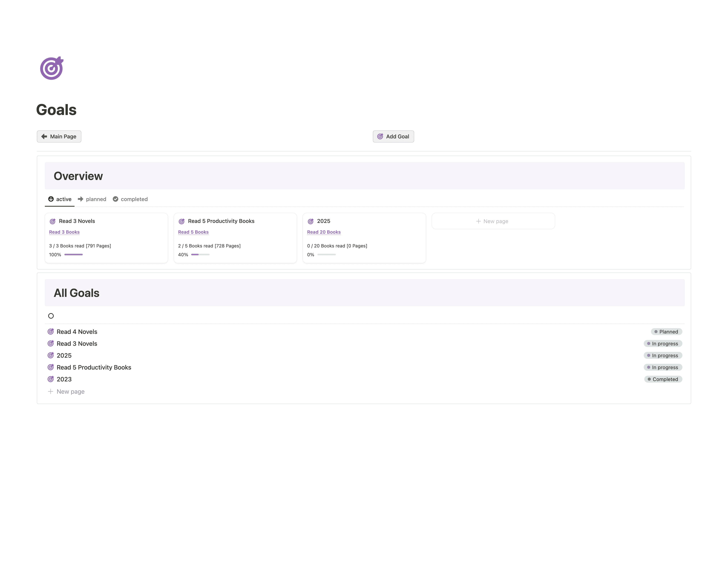Click the circle view icon under All Goals
This screenshot has height=575, width=728.
coord(51,316)
